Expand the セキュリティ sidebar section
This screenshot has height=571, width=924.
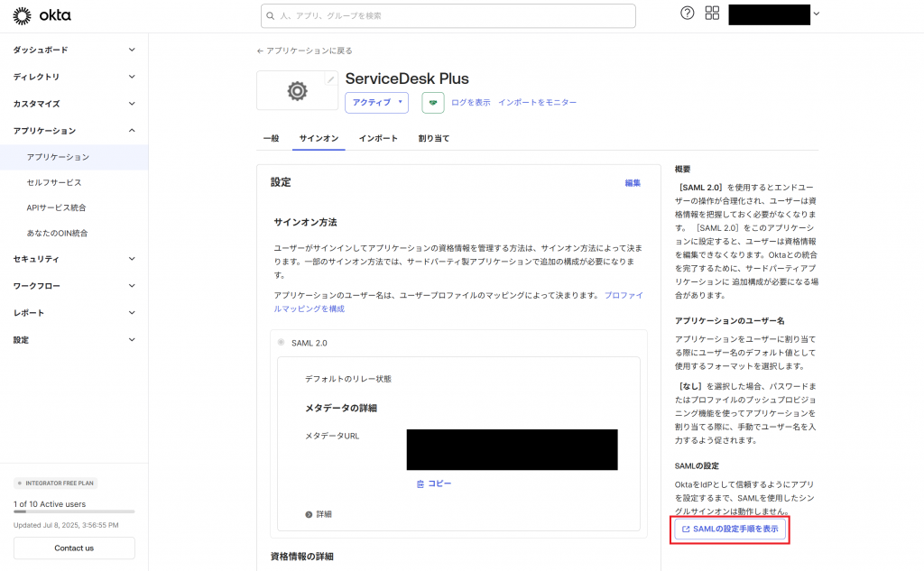click(x=74, y=259)
